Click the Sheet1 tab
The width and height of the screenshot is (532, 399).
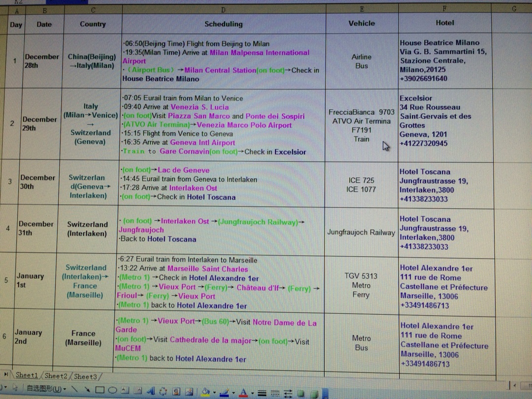(x=26, y=375)
